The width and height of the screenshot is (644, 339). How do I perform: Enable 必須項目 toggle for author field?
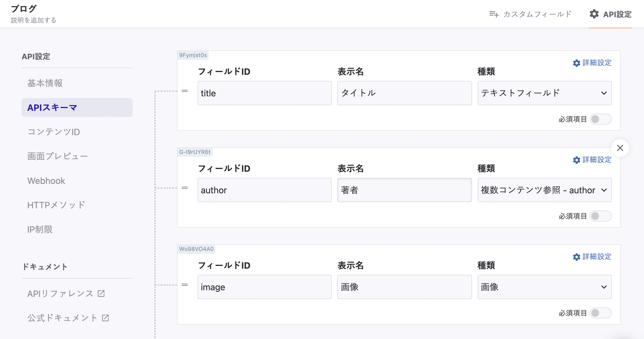coord(600,216)
